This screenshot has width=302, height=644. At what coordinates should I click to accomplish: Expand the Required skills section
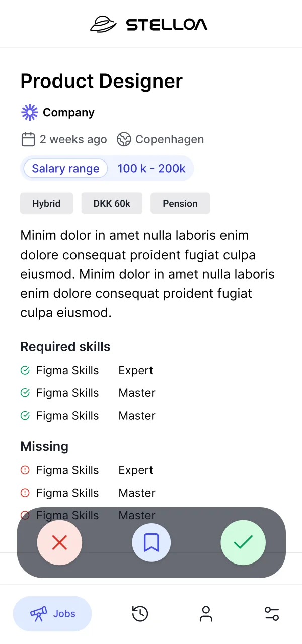pyautogui.click(x=65, y=347)
